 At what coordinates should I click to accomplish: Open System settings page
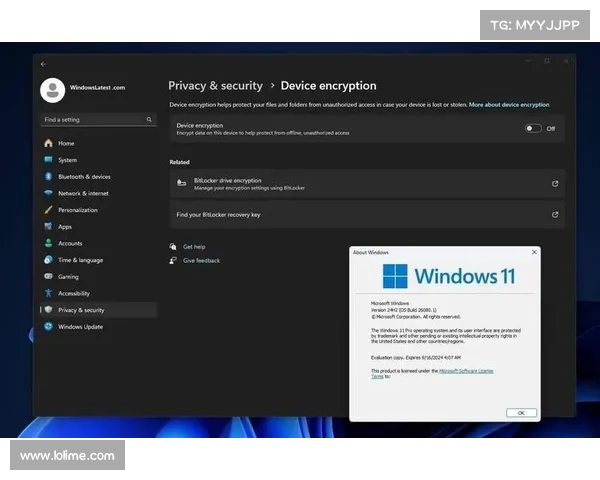pos(98,160)
